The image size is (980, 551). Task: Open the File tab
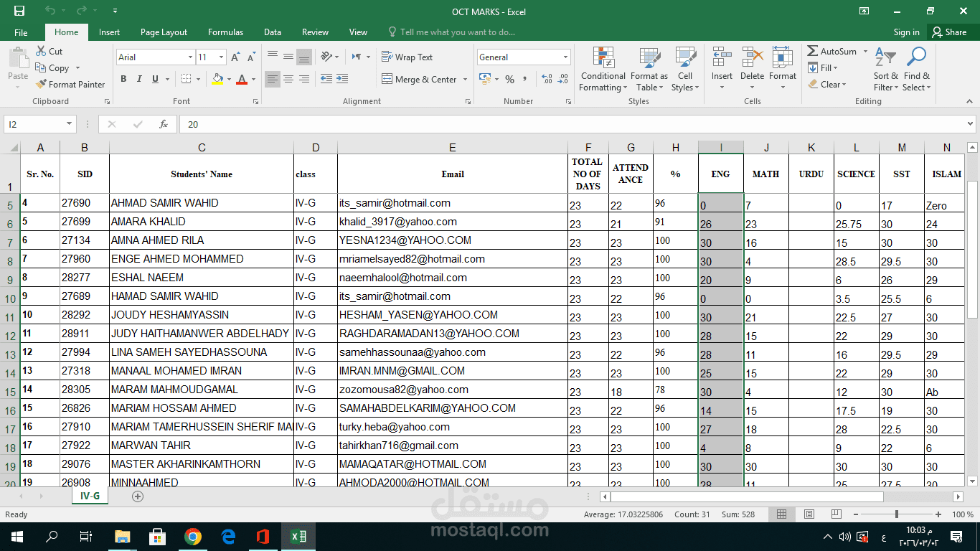coord(21,32)
